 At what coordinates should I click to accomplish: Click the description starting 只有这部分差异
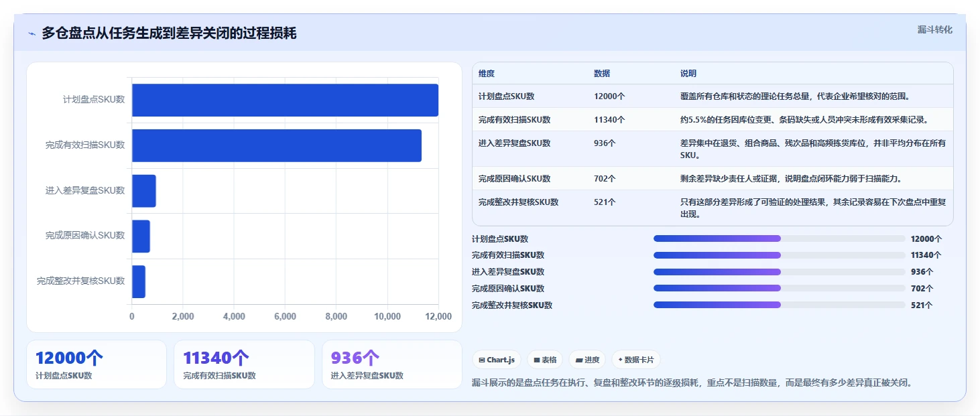coord(813,208)
